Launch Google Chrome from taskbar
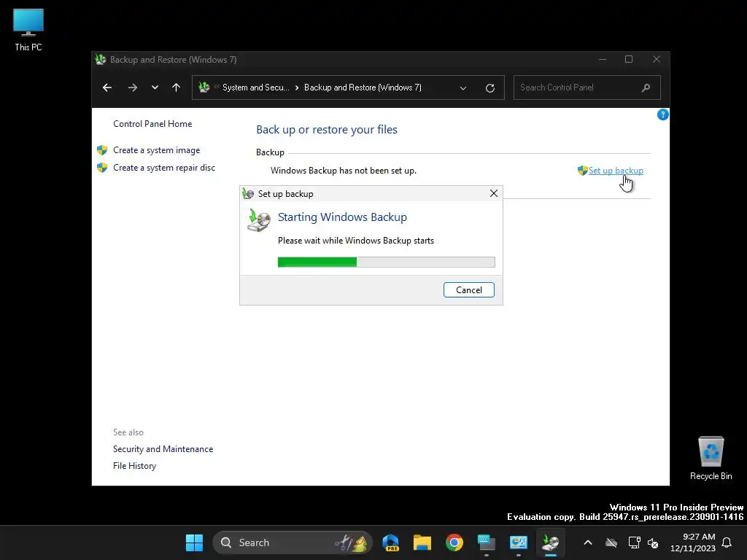The width and height of the screenshot is (747, 560). 454,542
